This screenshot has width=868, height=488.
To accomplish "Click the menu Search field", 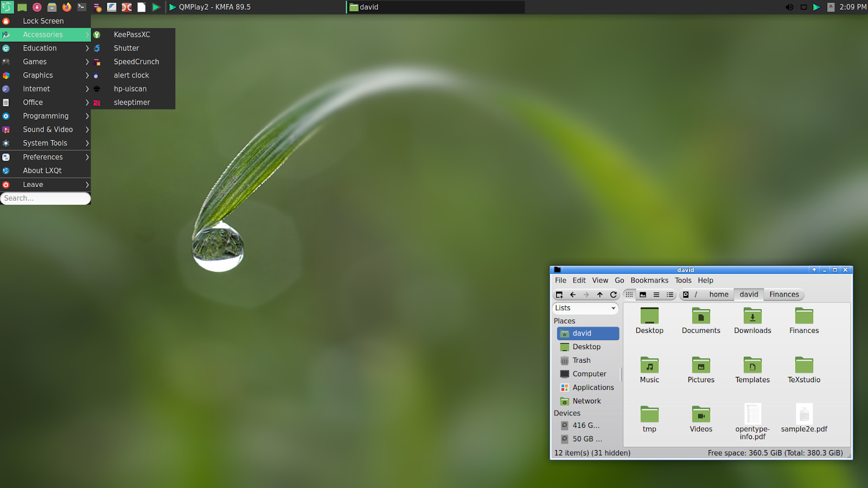I will [46, 198].
